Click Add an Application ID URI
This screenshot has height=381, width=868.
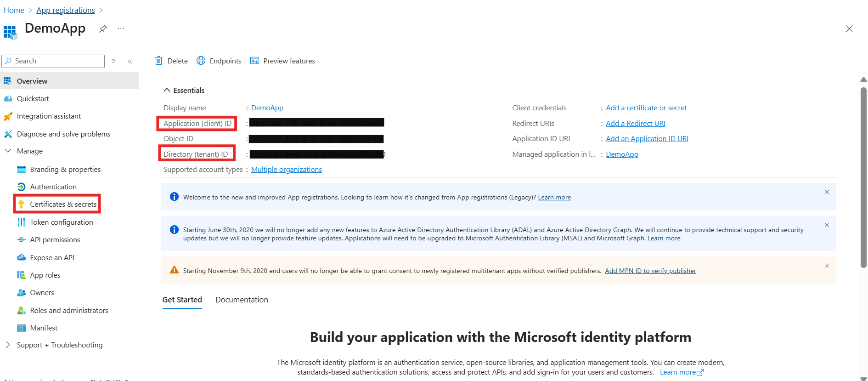(647, 139)
